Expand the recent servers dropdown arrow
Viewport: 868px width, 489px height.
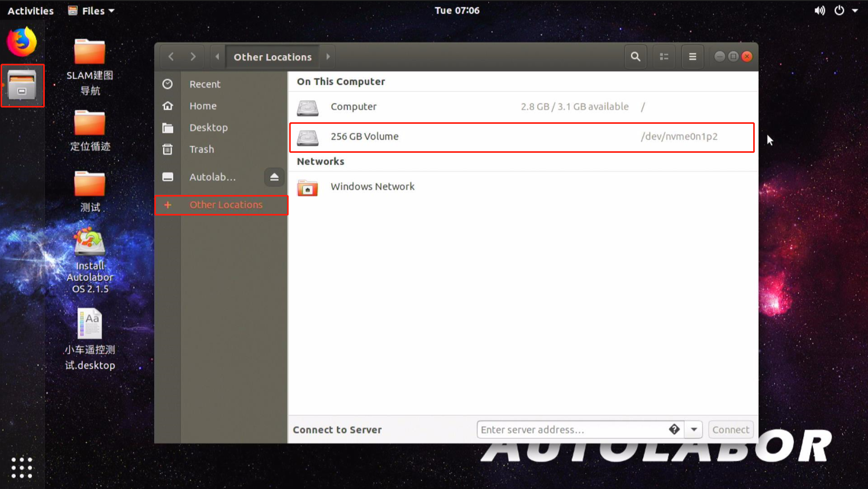[694, 429]
